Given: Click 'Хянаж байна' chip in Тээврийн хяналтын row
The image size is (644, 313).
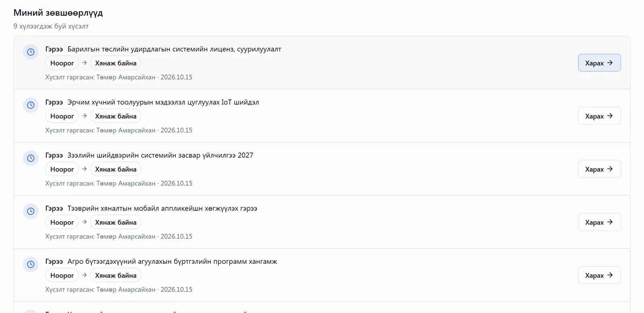Looking at the screenshot, I should tap(116, 222).
